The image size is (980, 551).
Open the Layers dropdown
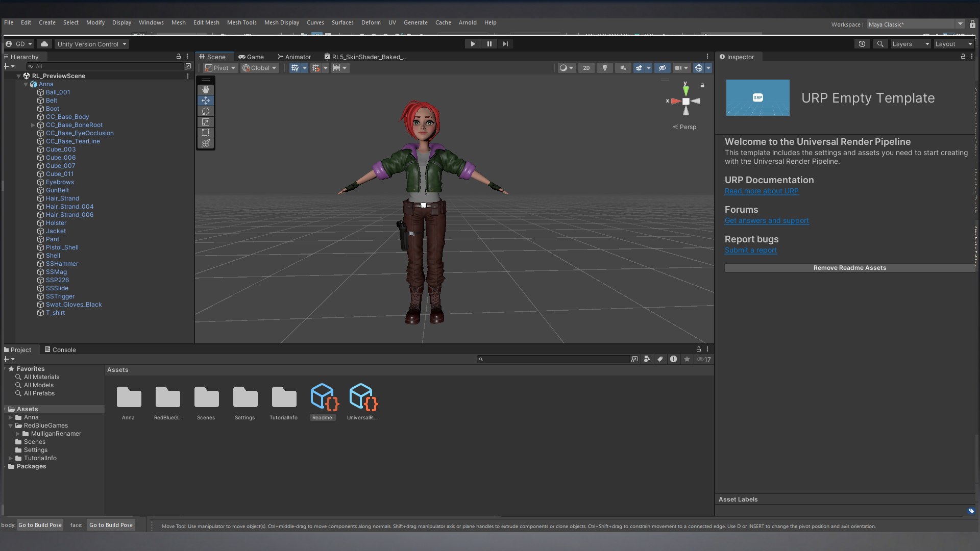pos(911,44)
